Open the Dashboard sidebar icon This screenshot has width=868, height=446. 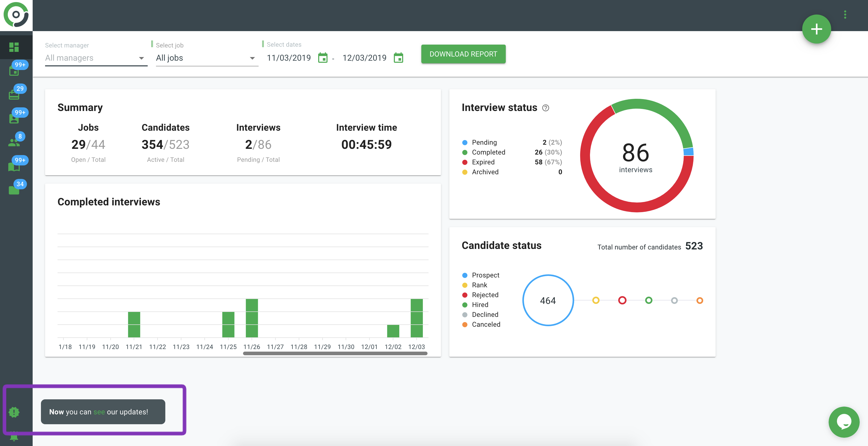[x=14, y=47]
